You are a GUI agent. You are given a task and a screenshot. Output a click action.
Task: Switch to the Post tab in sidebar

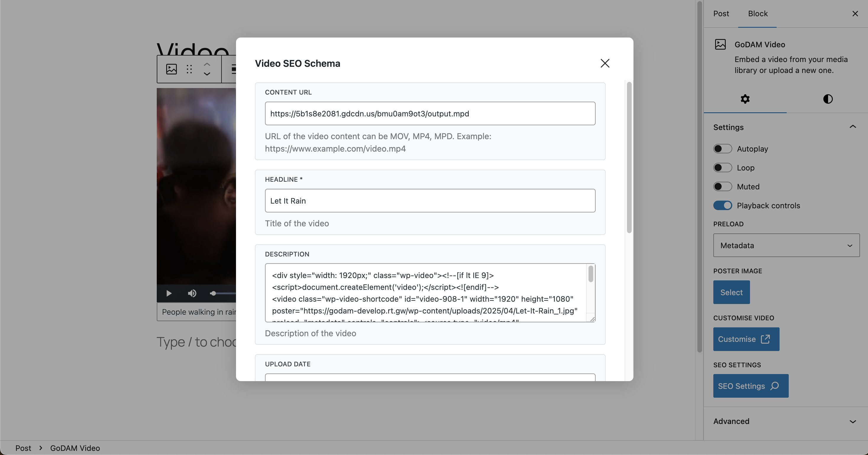click(721, 14)
